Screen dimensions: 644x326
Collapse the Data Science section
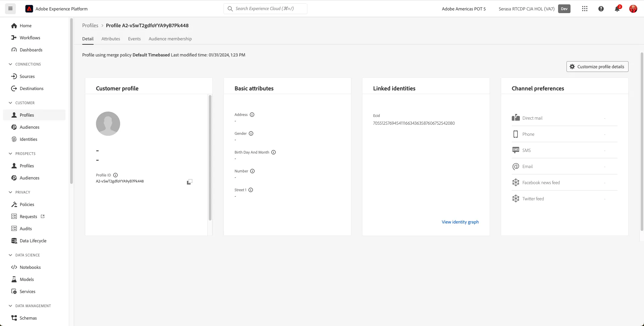point(10,255)
